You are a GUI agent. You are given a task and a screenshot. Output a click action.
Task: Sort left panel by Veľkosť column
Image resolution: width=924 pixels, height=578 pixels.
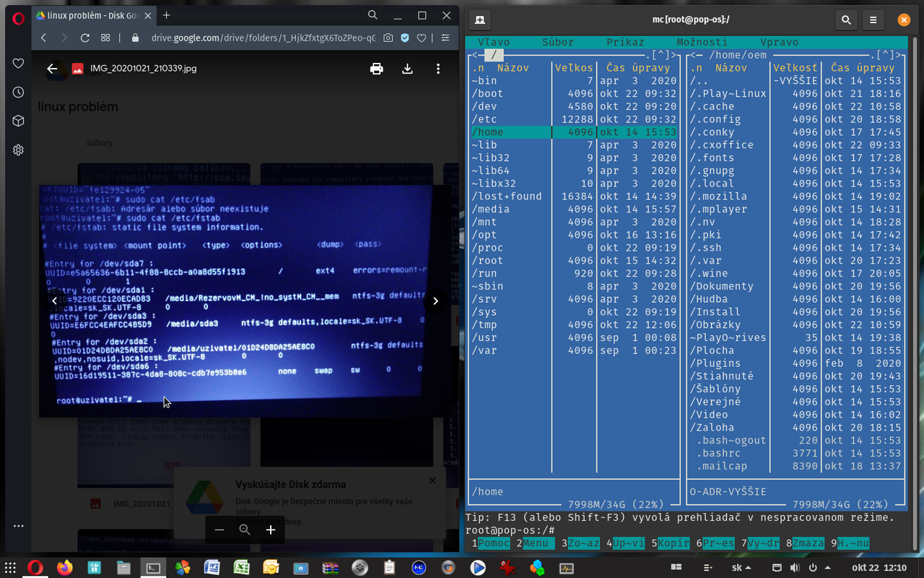point(574,68)
